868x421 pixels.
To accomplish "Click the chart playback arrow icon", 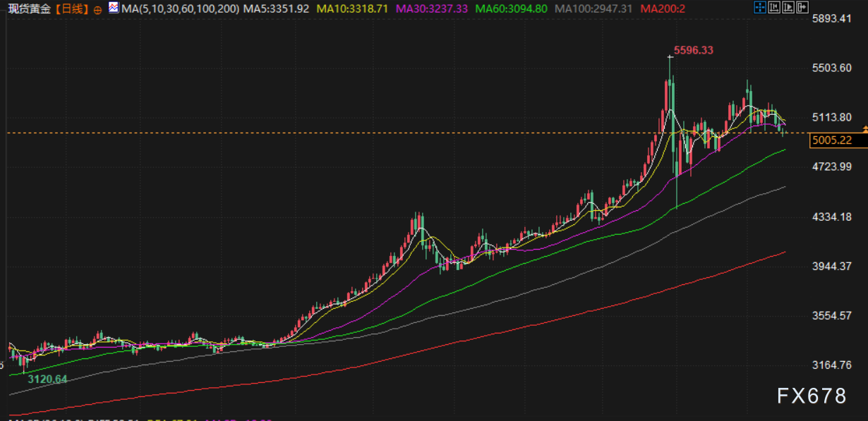I will (789, 8).
